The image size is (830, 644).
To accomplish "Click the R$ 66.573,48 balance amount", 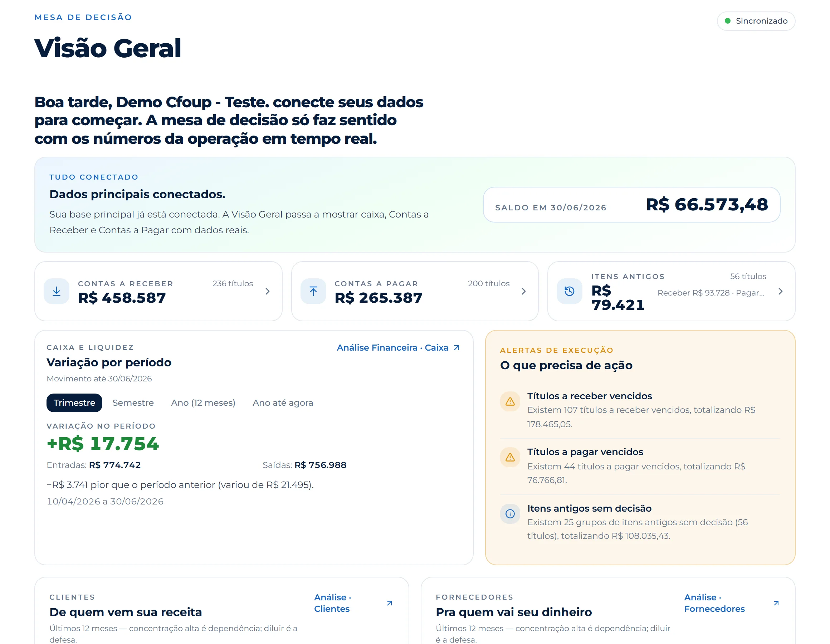I will [x=707, y=205].
